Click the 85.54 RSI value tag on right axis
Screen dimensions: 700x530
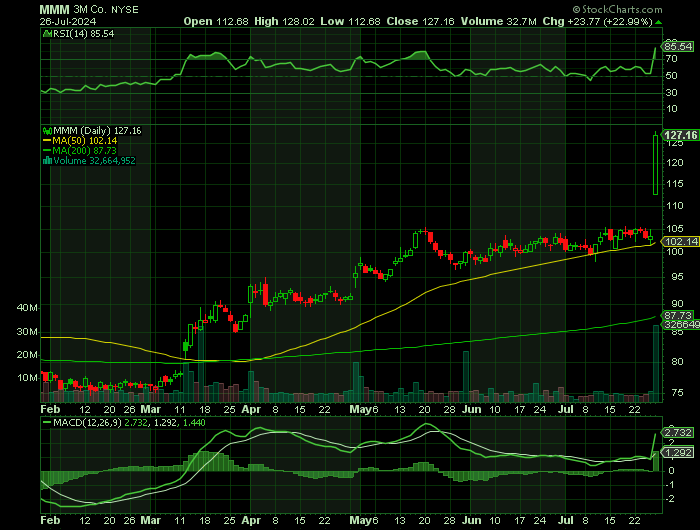coord(678,46)
